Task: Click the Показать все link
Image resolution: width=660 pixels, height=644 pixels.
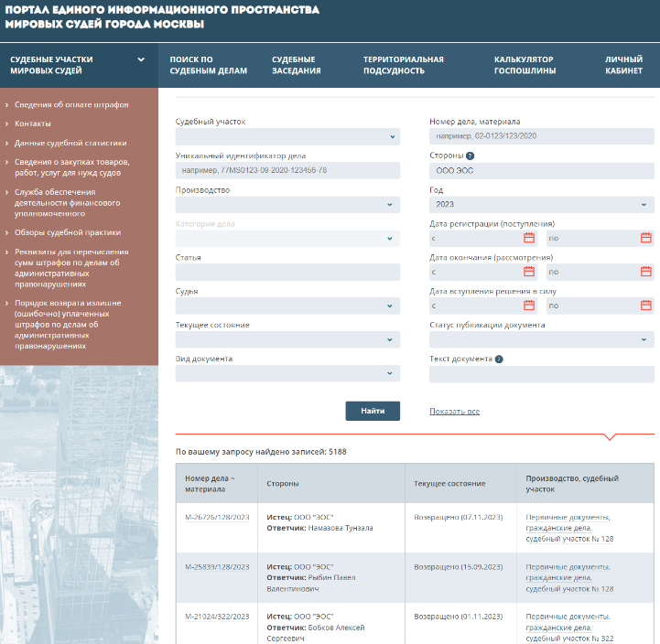Action: coord(454,412)
